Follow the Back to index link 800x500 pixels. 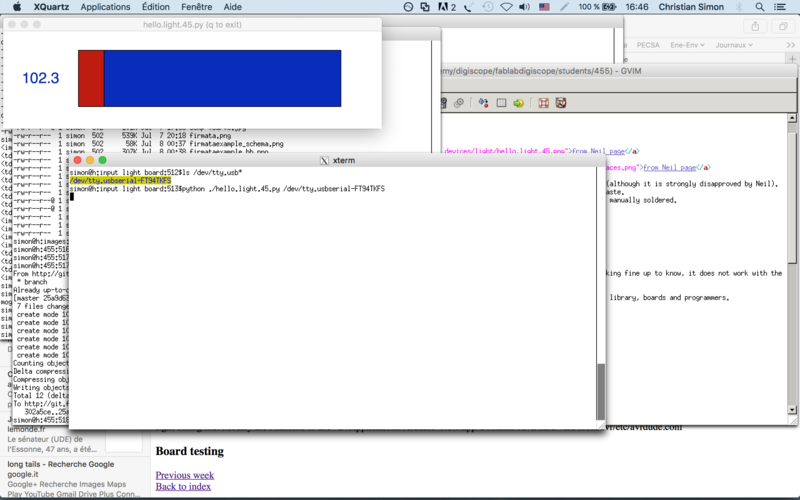click(183, 486)
